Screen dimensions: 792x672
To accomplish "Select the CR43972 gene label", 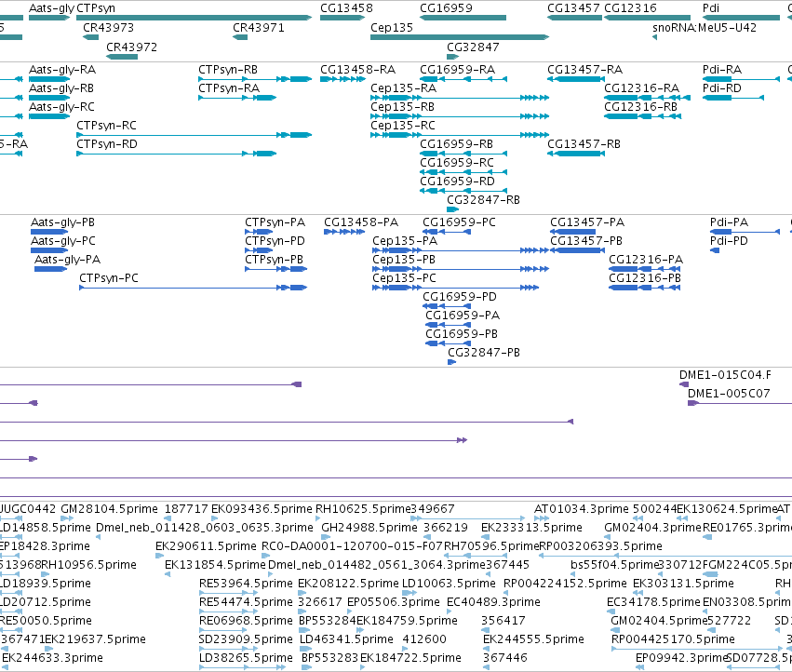I will [x=132, y=47].
